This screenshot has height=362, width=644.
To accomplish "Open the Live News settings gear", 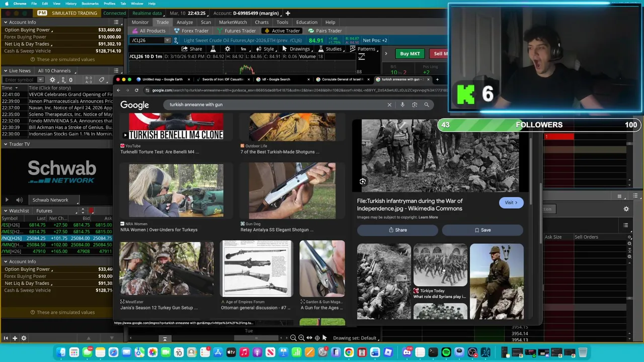I will pyautogui.click(x=52, y=80).
